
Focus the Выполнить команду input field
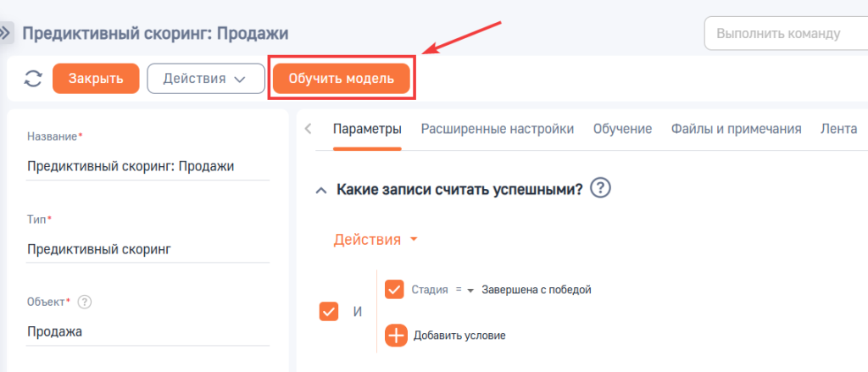click(x=786, y=33)
